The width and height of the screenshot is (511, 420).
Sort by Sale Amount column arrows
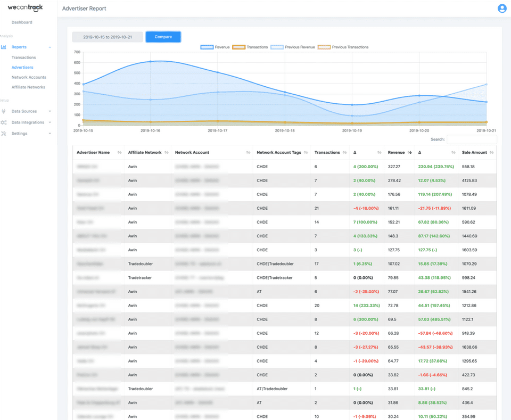point(491,152)
